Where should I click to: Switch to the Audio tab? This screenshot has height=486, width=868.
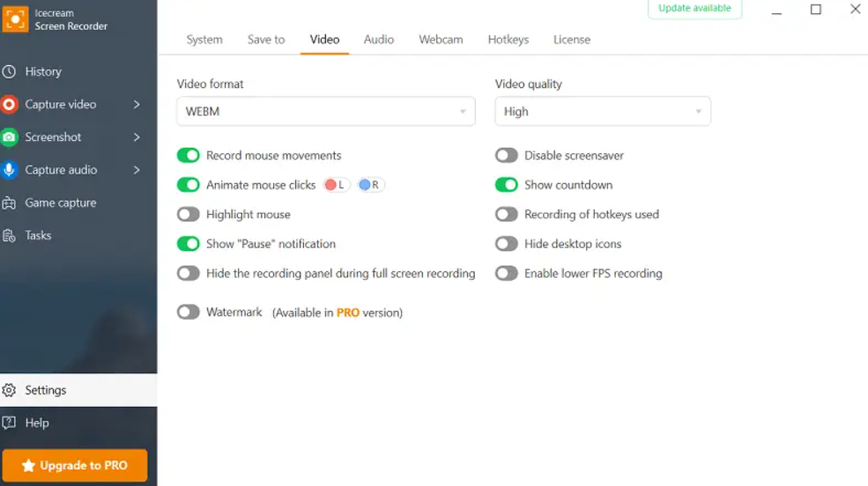[379, 40]
